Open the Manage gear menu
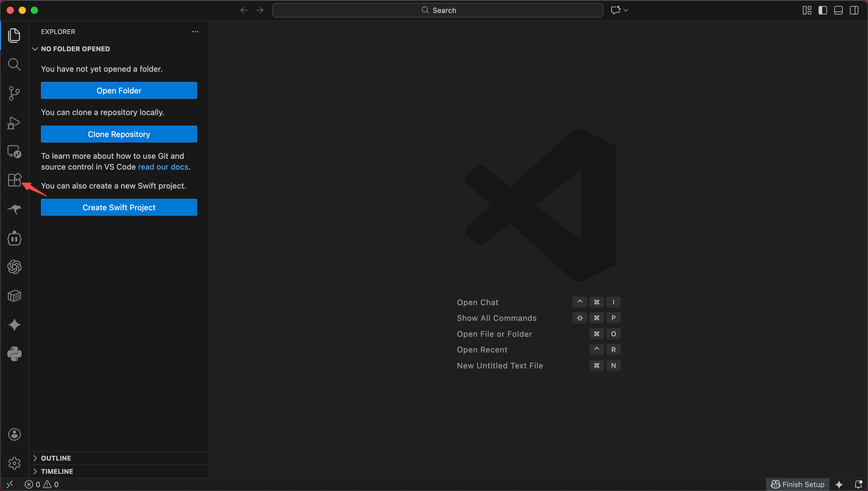The height and width of the screenshot is (491, 868). 14,463
